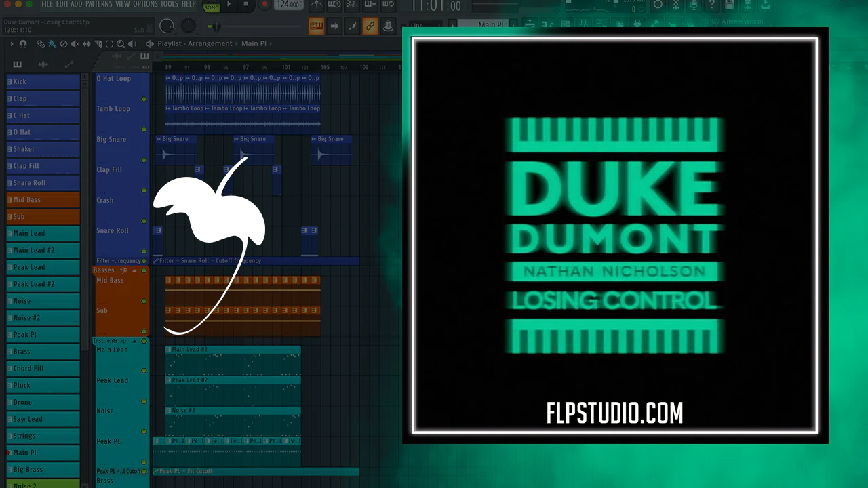The width and height of the screenshot is (868, 488).
Task: Open the ADD menu
Action: (x=77, y=4)
